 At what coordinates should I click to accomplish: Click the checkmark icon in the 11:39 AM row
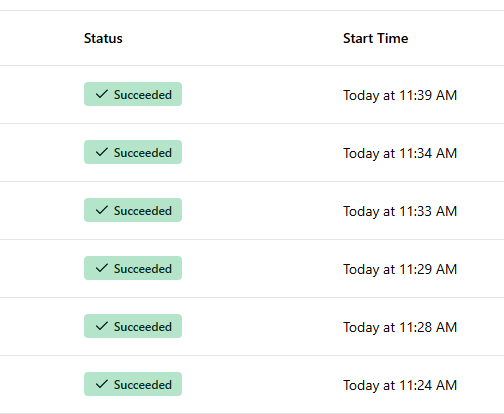point(102,94)
